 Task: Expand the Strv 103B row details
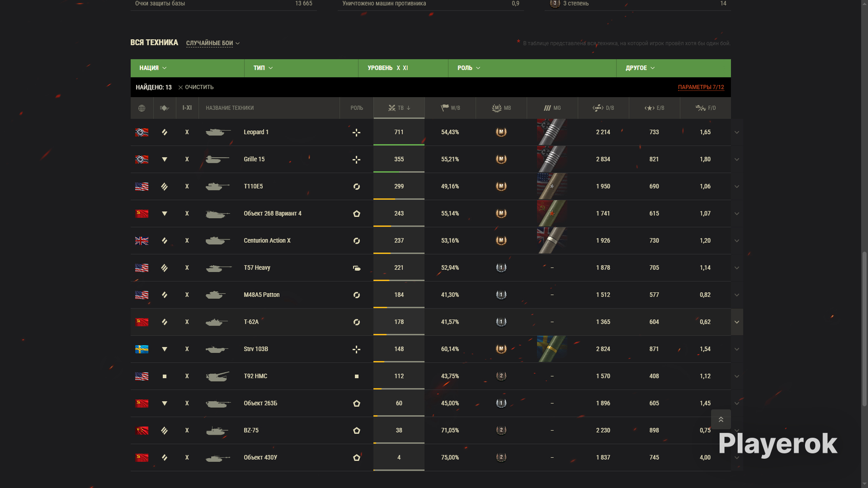737,349
